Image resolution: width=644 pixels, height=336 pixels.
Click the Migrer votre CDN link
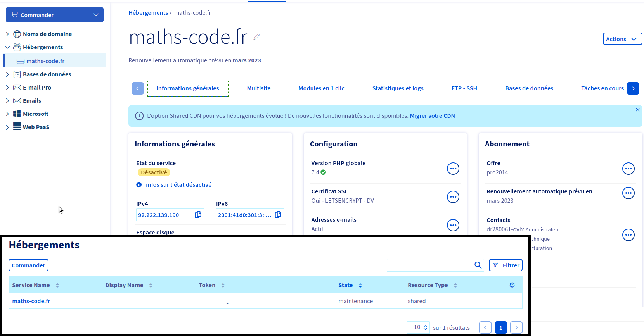(432, 116)
